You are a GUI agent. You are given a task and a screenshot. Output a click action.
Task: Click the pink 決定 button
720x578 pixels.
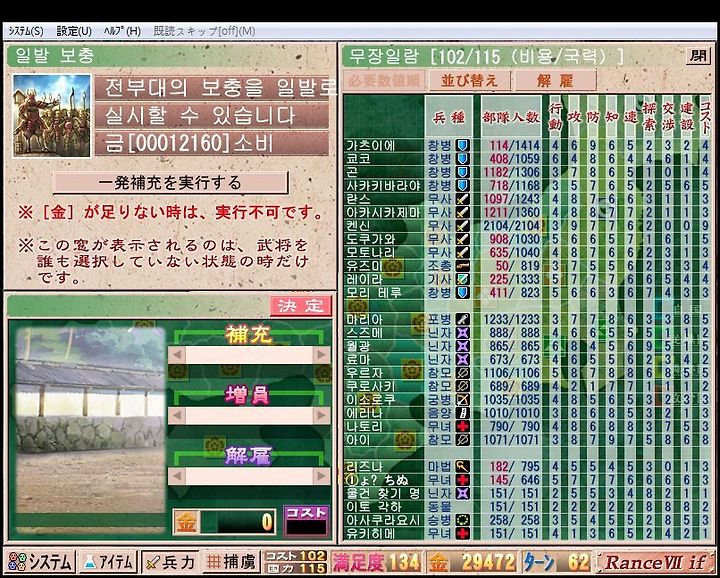pyautogui.click(x=300, y=306)
